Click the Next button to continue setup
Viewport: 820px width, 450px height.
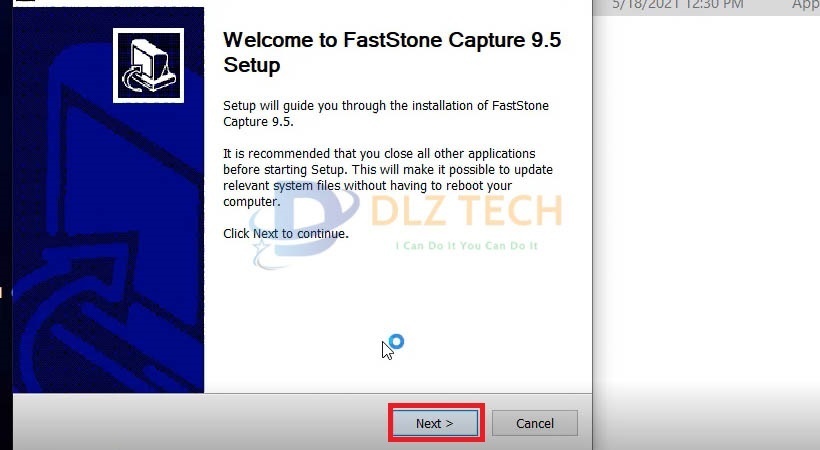435,423
